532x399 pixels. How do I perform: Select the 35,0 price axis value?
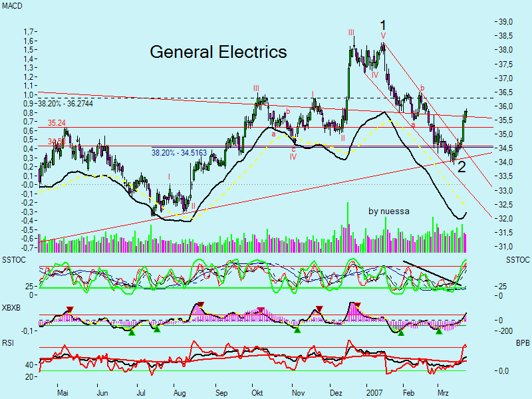coord(505,134)
